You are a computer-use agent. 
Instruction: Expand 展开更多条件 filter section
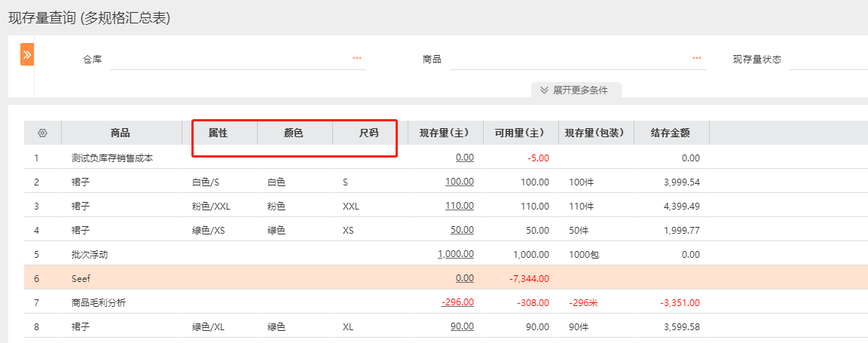[x=576, y=90]
